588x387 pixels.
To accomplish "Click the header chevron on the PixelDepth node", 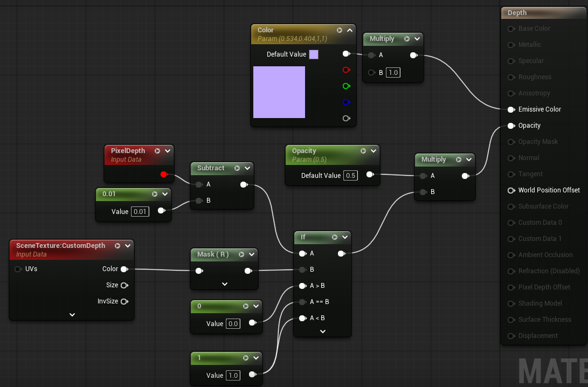I will 168,151.
